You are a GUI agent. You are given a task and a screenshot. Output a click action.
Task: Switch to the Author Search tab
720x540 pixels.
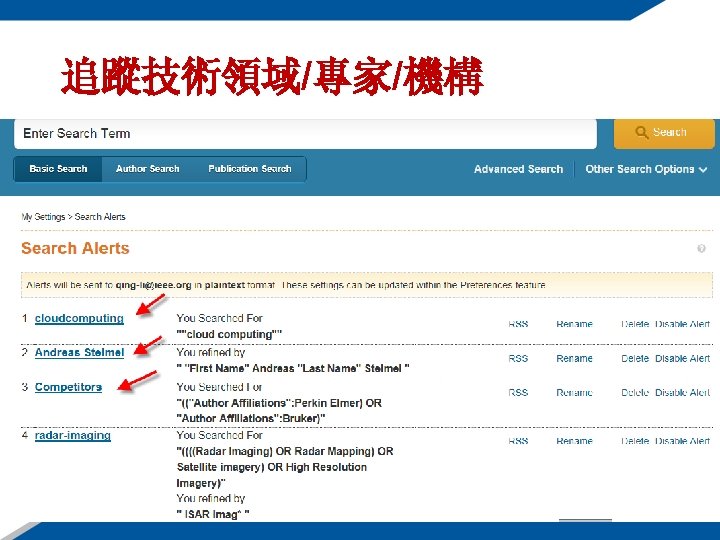tap(147, 169)
